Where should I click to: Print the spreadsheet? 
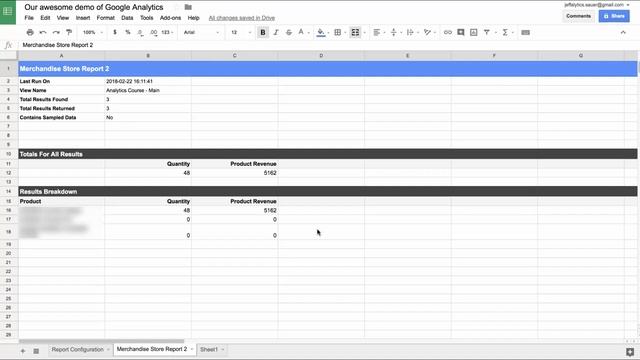pyautogui.click(x=30, y=32)
